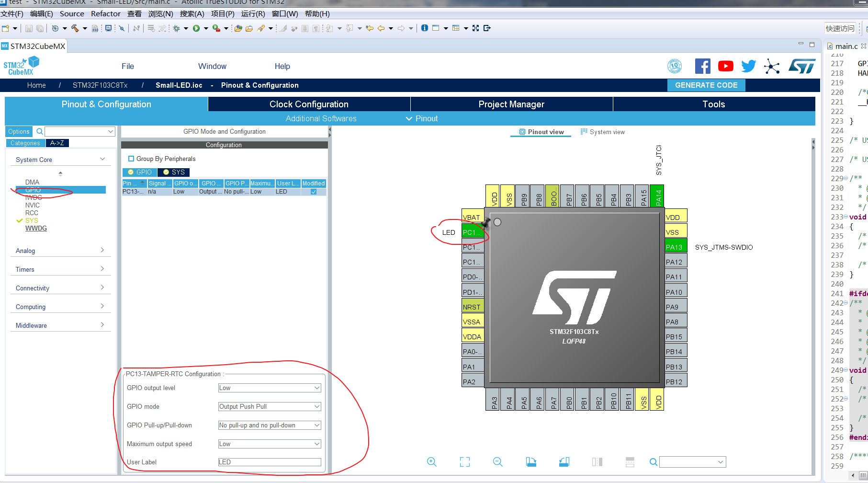Click STM32F103C8Tx in the breadcrumb

[x=100, y=85]
